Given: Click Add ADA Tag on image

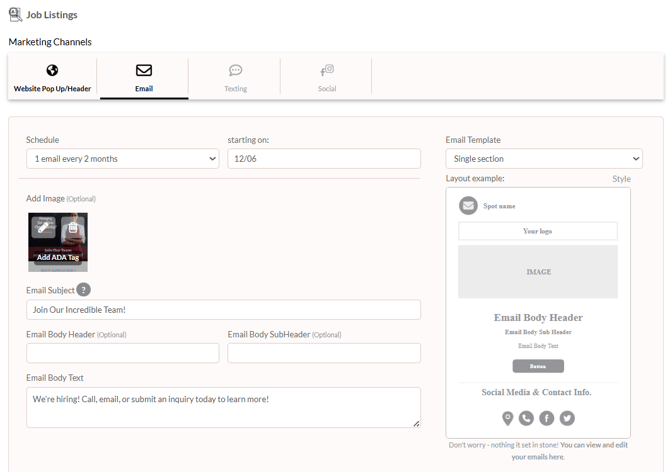Looking at the screenshot, I should 57,257.
